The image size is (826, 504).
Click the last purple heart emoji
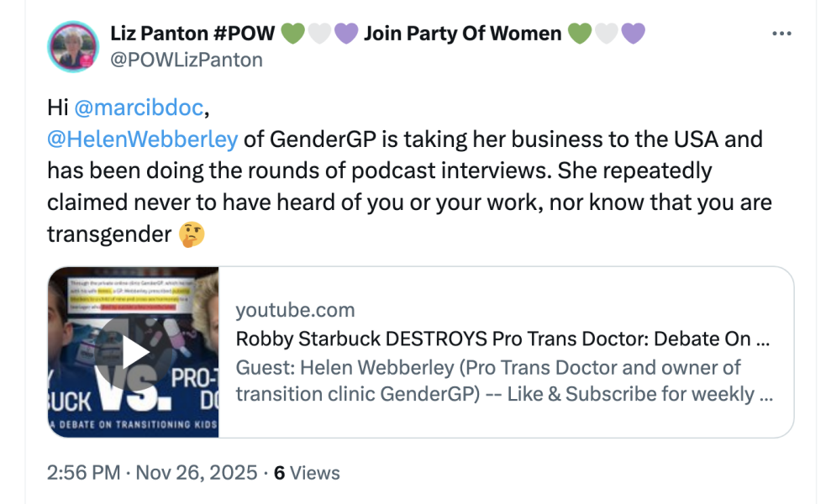click(x=633, y=34)
